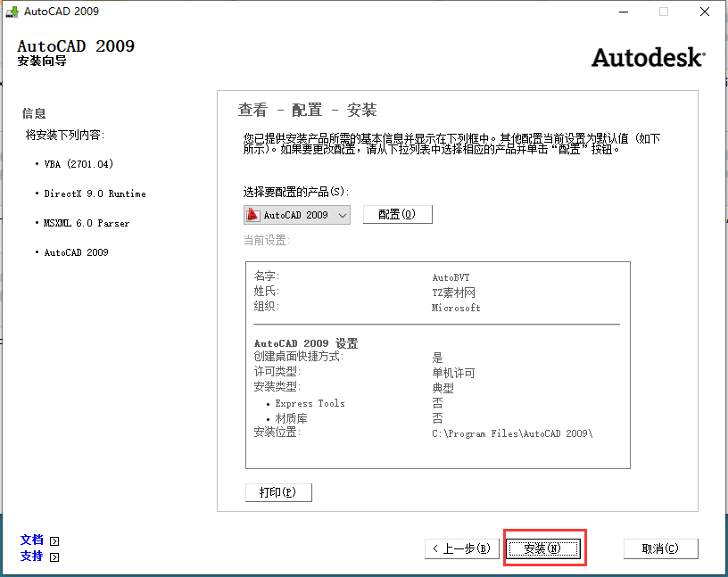The width and height of the screenshot is (728, 577).
Task: Cancel setup with the 取消(C) button
Action: point(660,548)
